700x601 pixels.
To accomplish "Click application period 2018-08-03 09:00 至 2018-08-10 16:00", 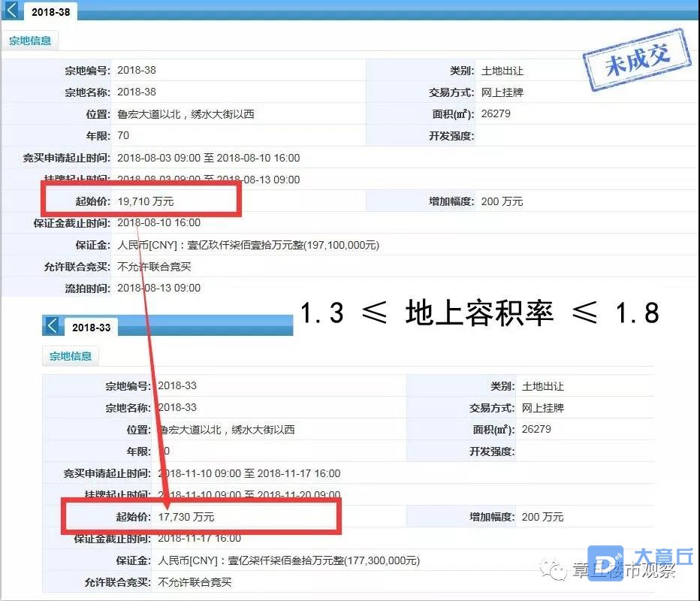I will (209, 158).
